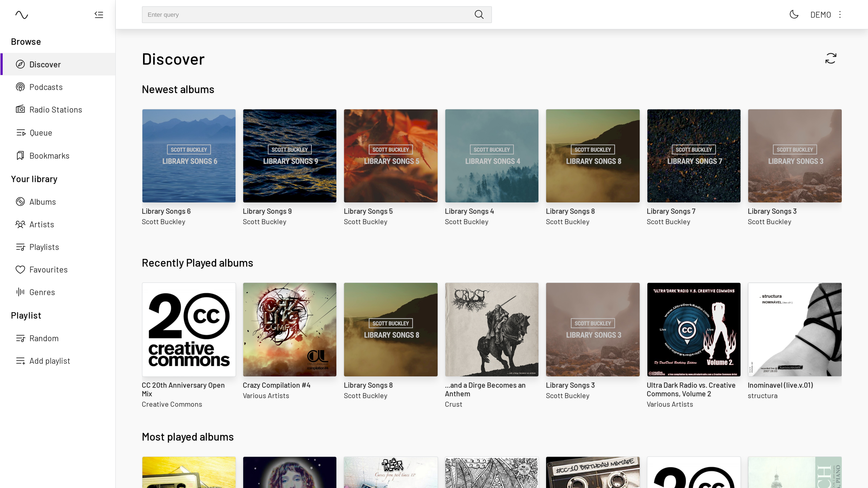Refresh the Discover page with the reload icon
The image size is (868, 488).
[x=831, y=58]
